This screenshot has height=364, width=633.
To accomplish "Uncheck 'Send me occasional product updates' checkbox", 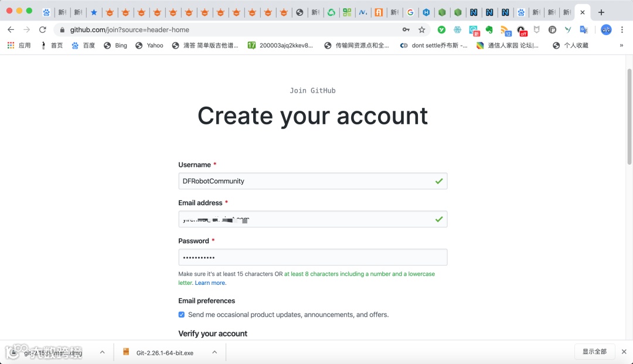I will pos(182,314).
